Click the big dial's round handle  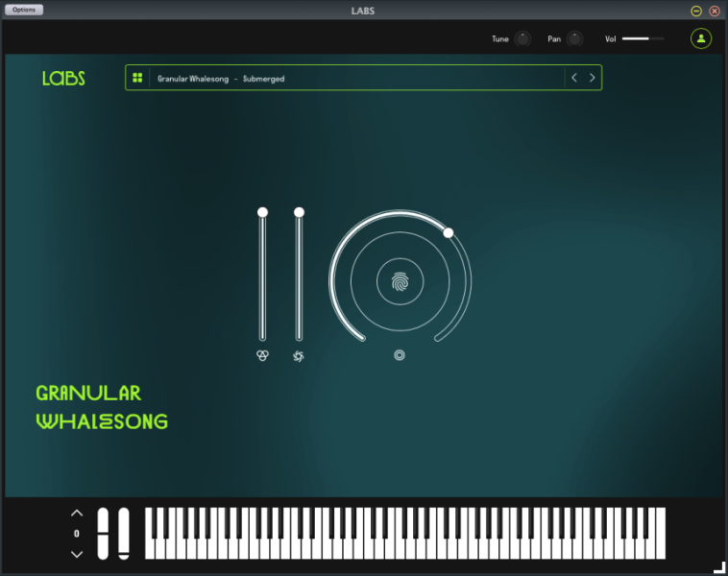(448, 232)
